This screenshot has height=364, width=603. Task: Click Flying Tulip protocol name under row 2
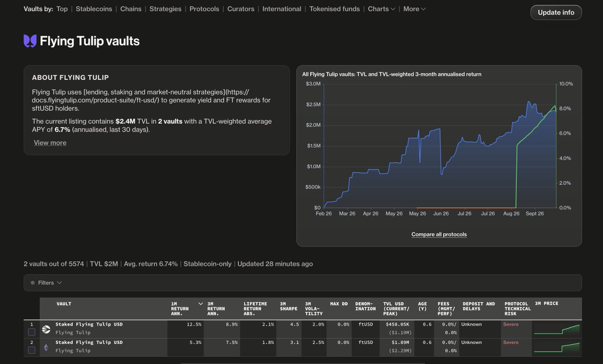[x=73, y=350]
